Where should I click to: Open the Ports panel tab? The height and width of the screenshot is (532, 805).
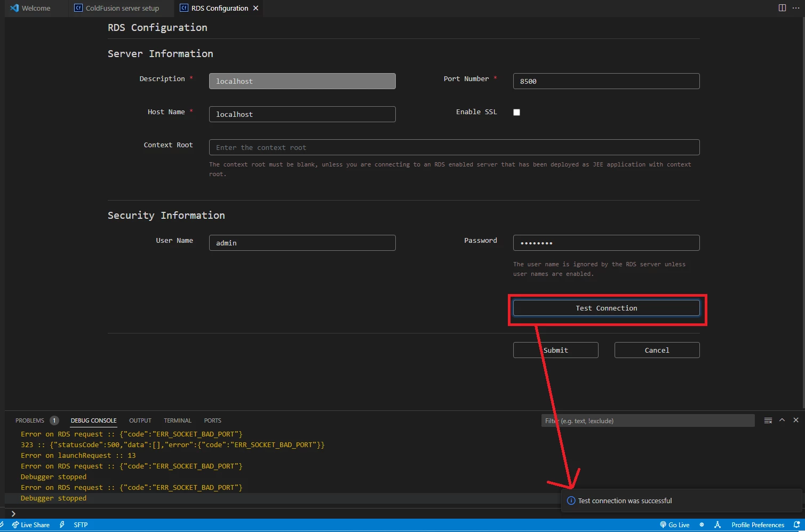(x=212, y=420)
